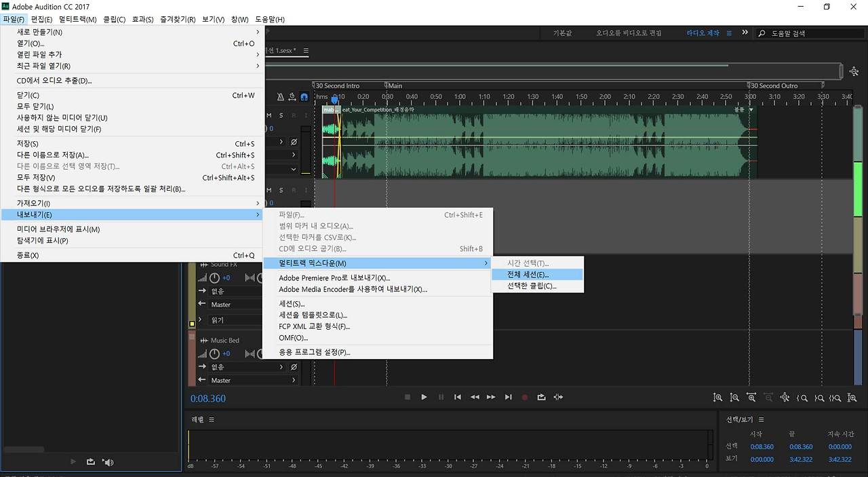Click the 도움말 검색 search field

click(x=809, y=33)
